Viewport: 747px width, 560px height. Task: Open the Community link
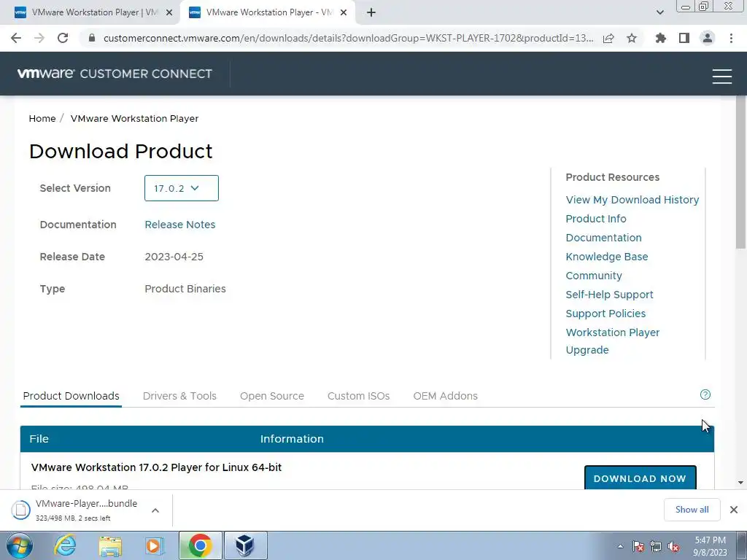(x=594, y=276)
